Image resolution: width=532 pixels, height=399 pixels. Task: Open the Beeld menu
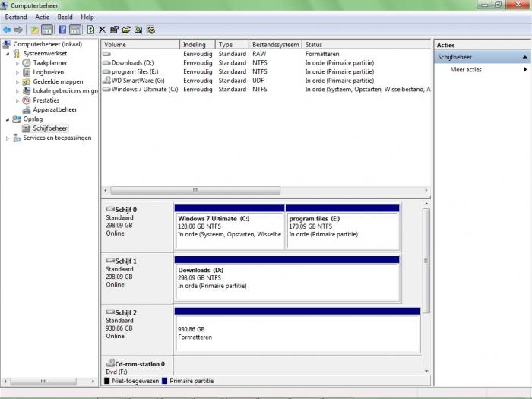point(65,17)
